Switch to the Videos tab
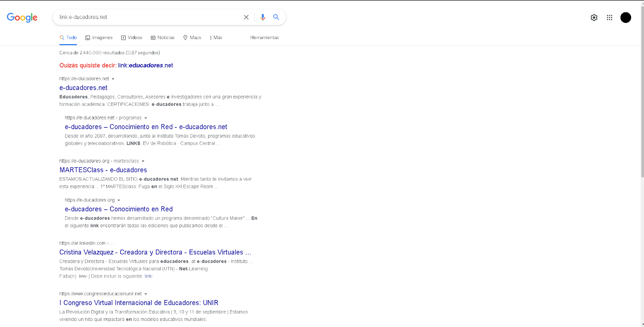This screenshot has width=644, height=327. click(132, 38)
